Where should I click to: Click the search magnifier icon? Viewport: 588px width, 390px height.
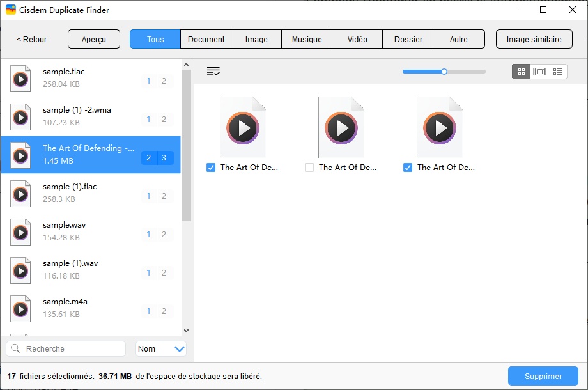tap(16, 349)
